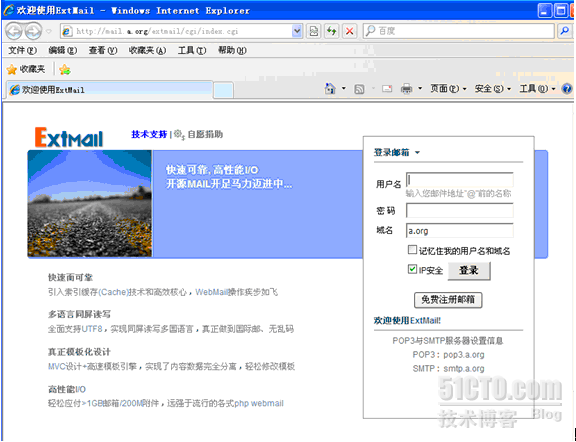Click the 登录 login button
The height and width of the screenshot is (442, 576).
[x=469, y=271]
